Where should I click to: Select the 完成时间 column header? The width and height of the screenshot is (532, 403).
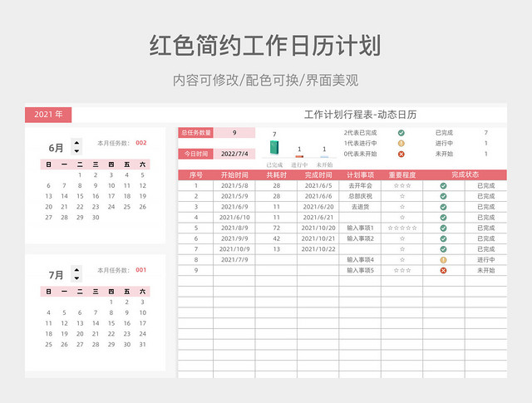318,175
